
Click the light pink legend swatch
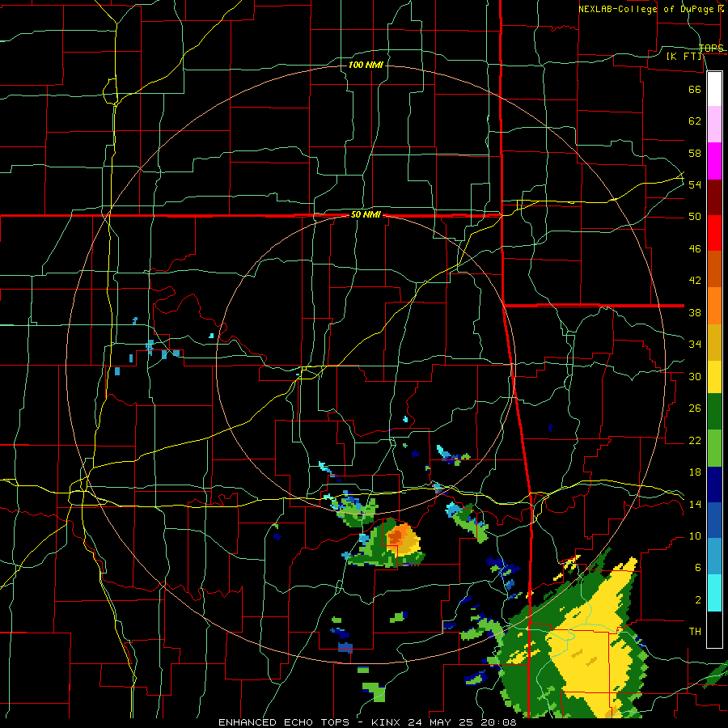coord(714,125)
